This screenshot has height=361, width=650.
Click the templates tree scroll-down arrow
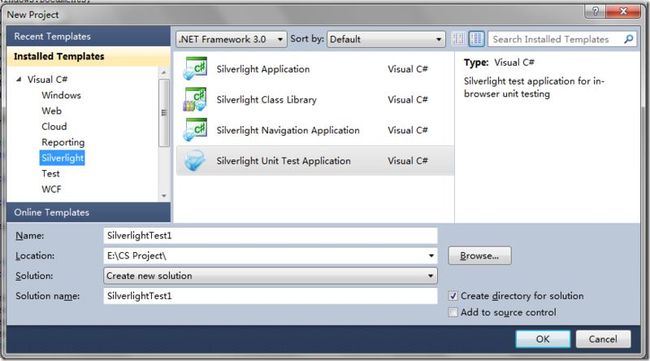tap(164, 196)
